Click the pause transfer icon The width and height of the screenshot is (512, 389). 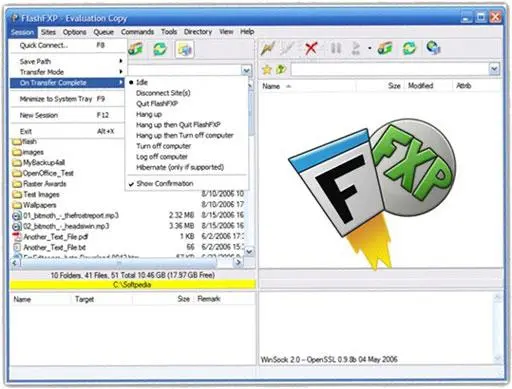coord(335,49)
